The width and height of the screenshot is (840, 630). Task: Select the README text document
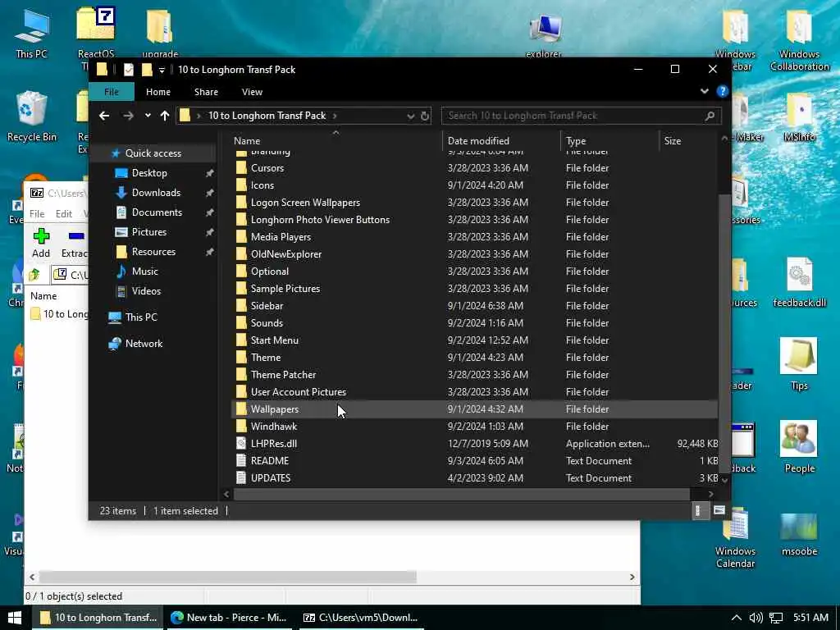coord(269,461)
